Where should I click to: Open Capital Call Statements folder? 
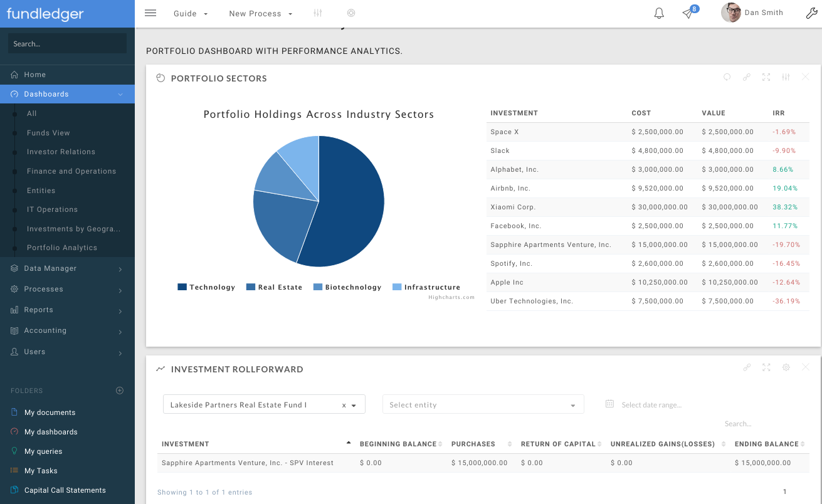[65, 490]
